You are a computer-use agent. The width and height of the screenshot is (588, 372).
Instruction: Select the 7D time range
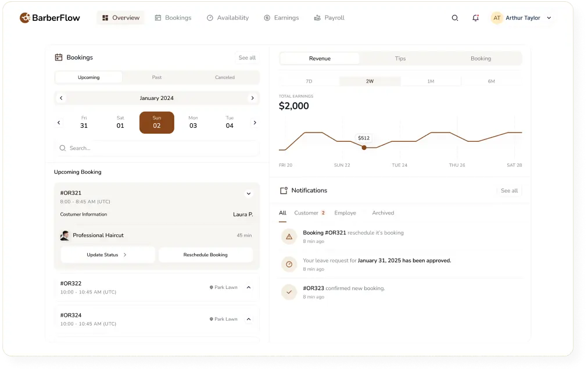(309, 81)
